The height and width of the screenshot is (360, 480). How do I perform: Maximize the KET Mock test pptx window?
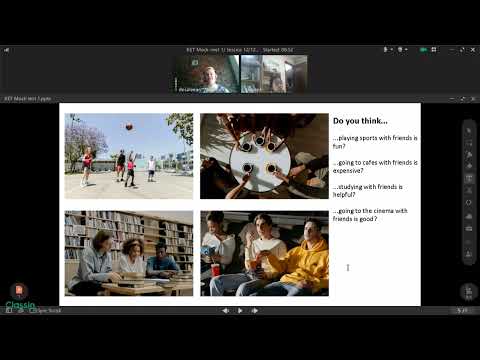click(462, 99)
